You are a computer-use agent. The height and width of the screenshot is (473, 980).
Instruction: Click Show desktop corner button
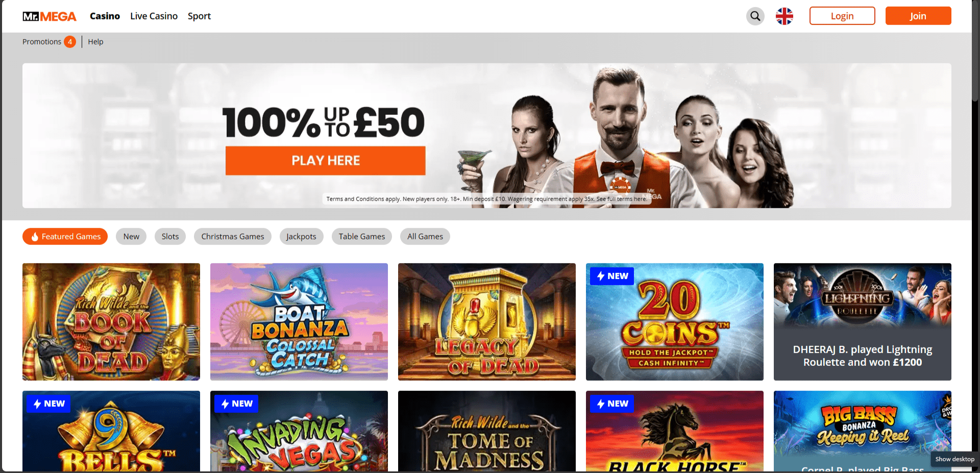tap(954, 459)
